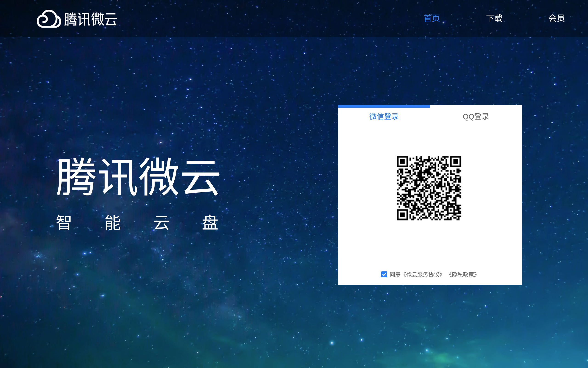Open the 《隐私政策》 link
The height and width of the screenshot is (368, 588).
click(463, 275)
